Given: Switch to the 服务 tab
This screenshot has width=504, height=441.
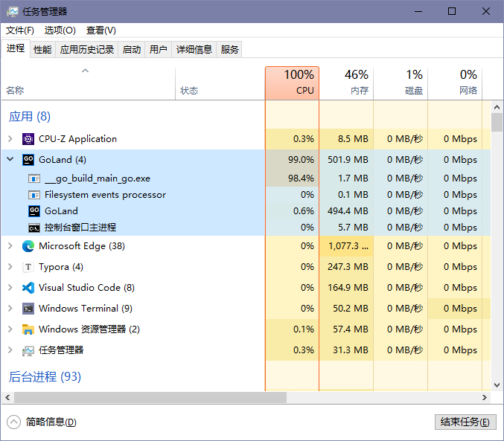Looking at the screenshot, I should pos(229,50).
